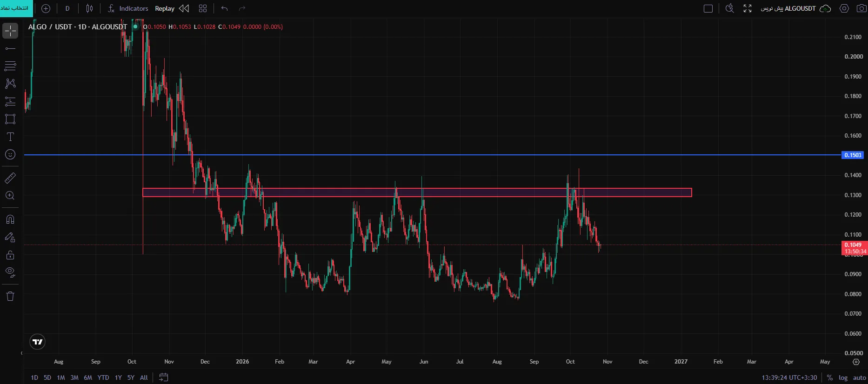868x384 pixels.
Task: Open the quick search tool
Action: point(730,8)
